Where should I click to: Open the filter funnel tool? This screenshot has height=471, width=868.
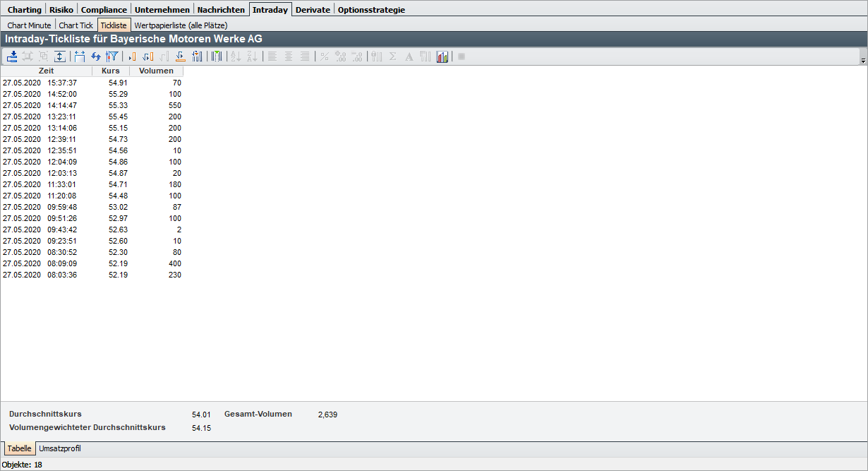tap(111, 56)
